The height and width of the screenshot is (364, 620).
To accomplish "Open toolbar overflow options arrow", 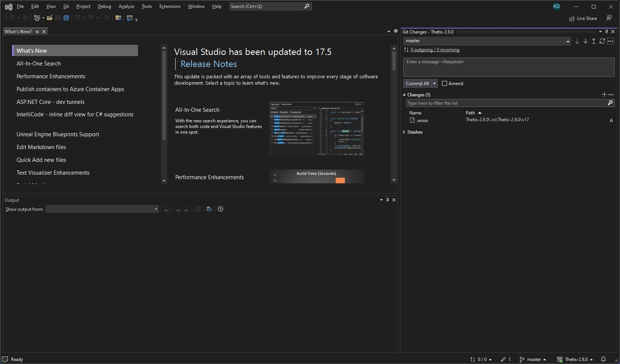I will coord(136,19).
